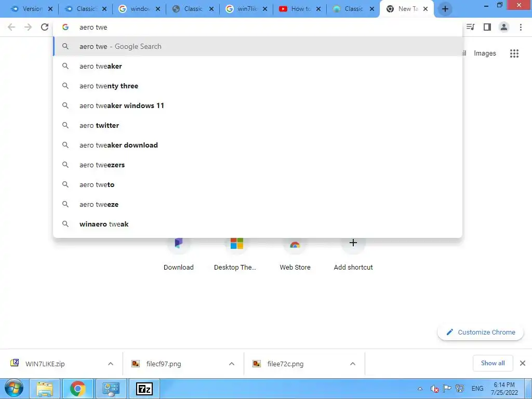The width and height of the screenshot is (532, 399).
Task: Click the Action Center flag icon
Action: [447, 389]
